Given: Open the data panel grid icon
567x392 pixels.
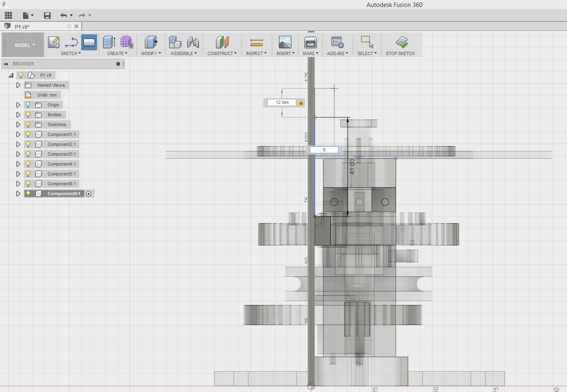Looking at the screenshot, I should (8, 16).
